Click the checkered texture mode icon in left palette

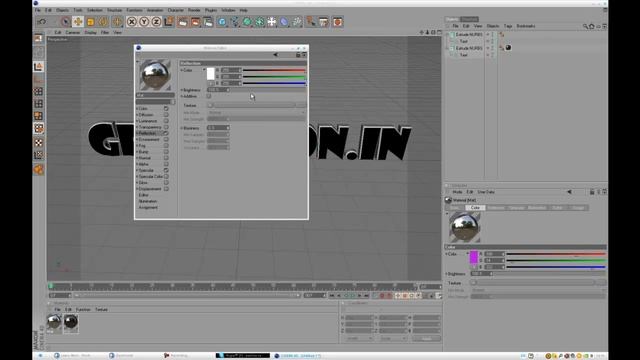pos(38,143)
